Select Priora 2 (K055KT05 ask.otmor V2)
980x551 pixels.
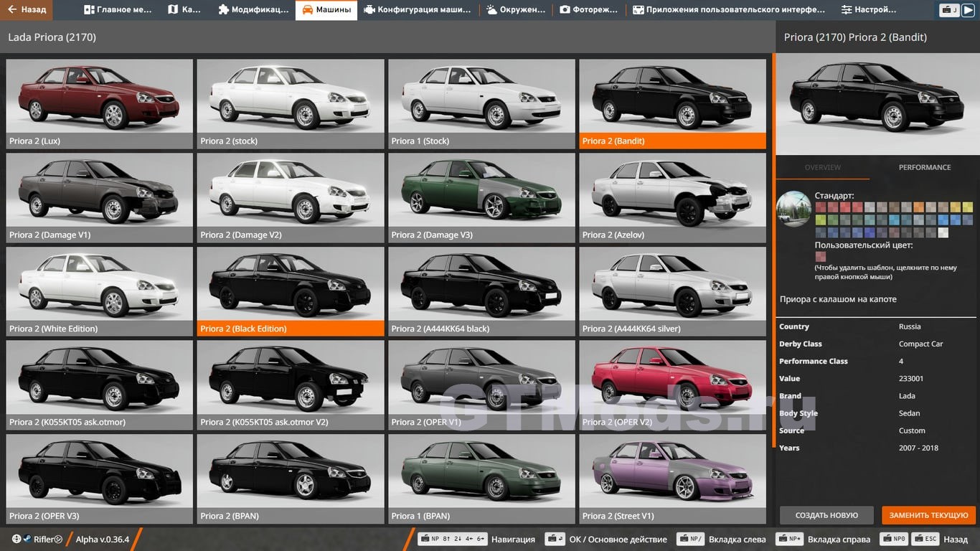[291, 385]
